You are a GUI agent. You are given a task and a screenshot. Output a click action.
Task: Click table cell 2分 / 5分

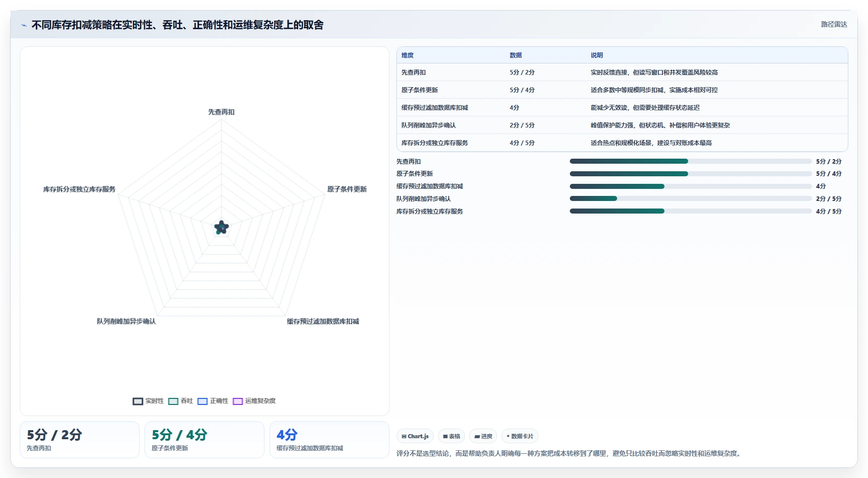[x=522, y=125]
